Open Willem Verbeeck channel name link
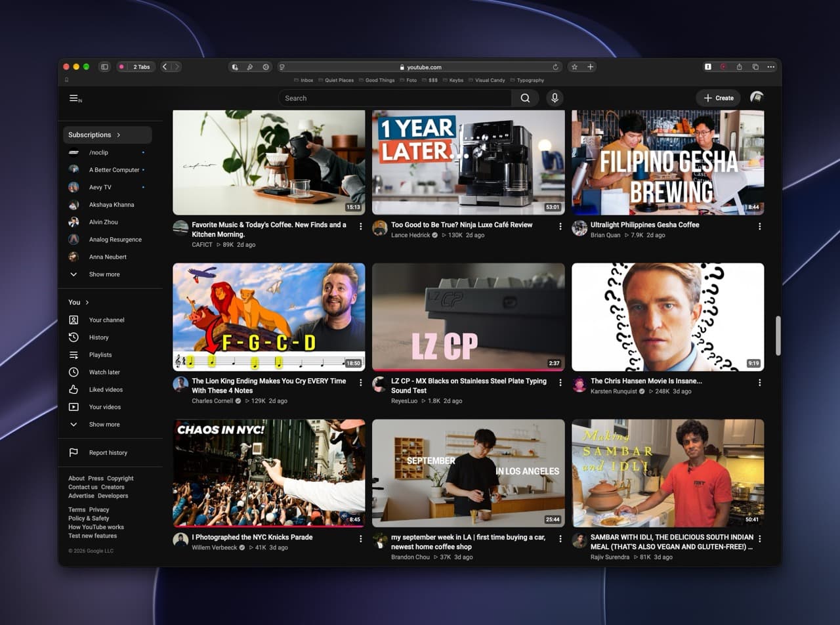 click(214, 548)
